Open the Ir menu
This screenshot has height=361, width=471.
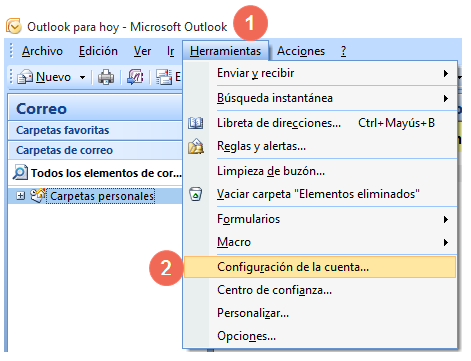pyautogui.click(x=170, y=51)
